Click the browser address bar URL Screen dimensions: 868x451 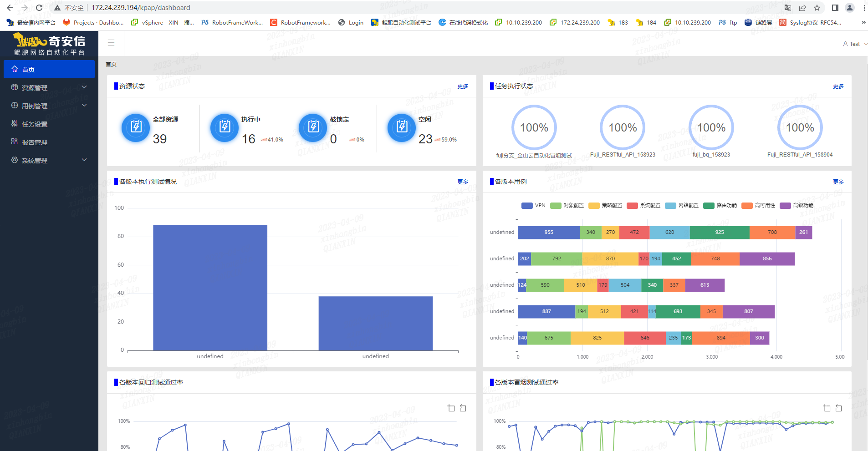point(141,8)
